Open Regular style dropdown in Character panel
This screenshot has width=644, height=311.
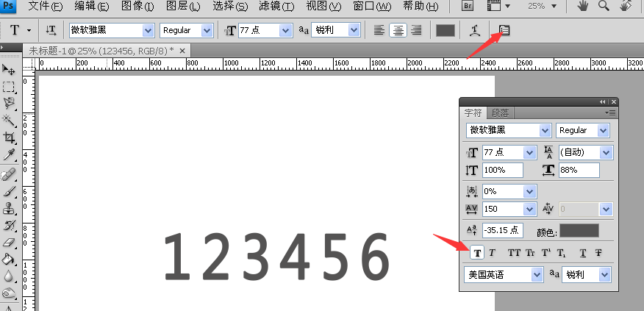click(x=603, y=131)
